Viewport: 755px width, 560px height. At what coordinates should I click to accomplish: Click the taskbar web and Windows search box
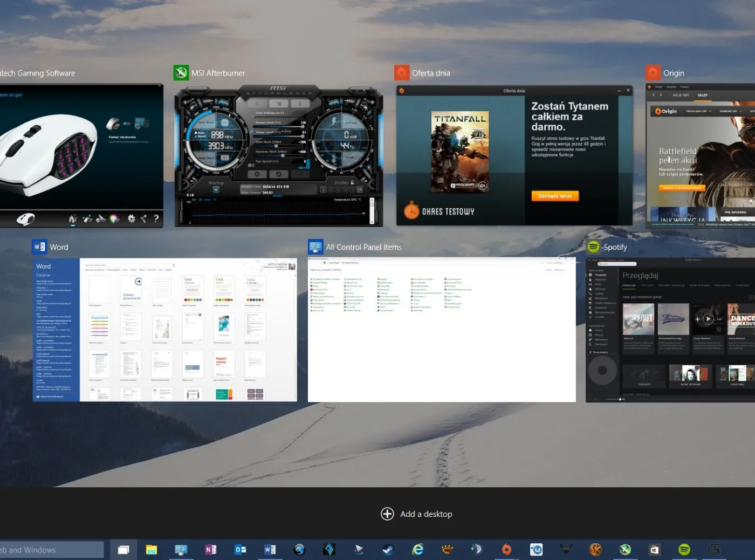click(51, 550)
